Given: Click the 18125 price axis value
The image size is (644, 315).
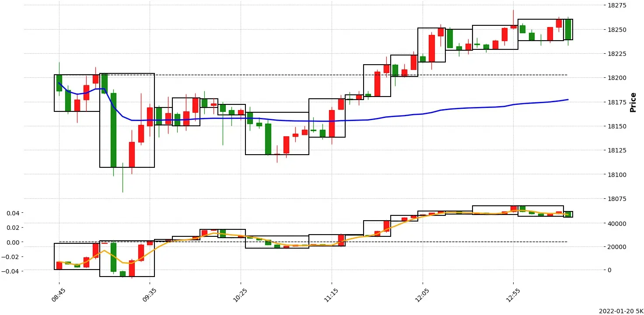Looking at the screenshot, I should coord(617,150).
